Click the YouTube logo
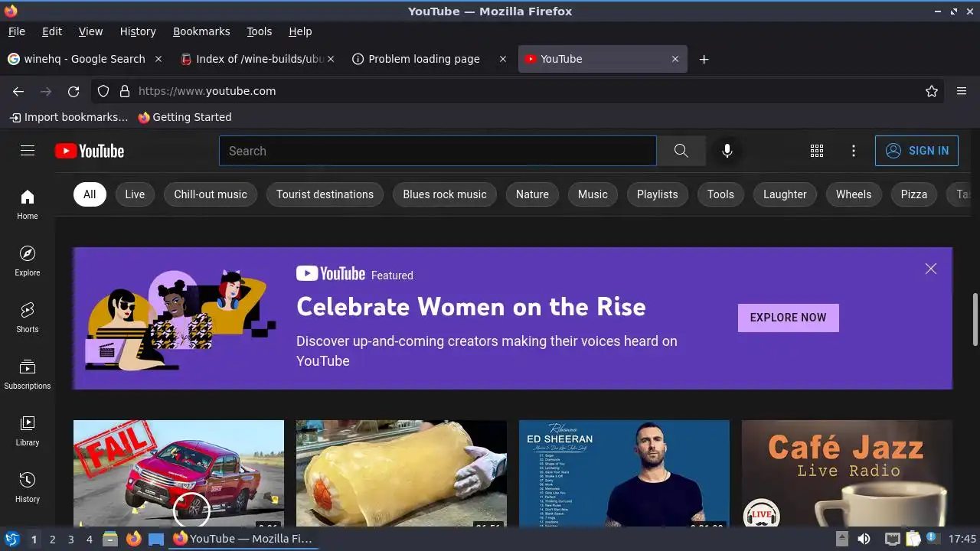The height and width of the screenshot is (551, 980). pos(90,151)
